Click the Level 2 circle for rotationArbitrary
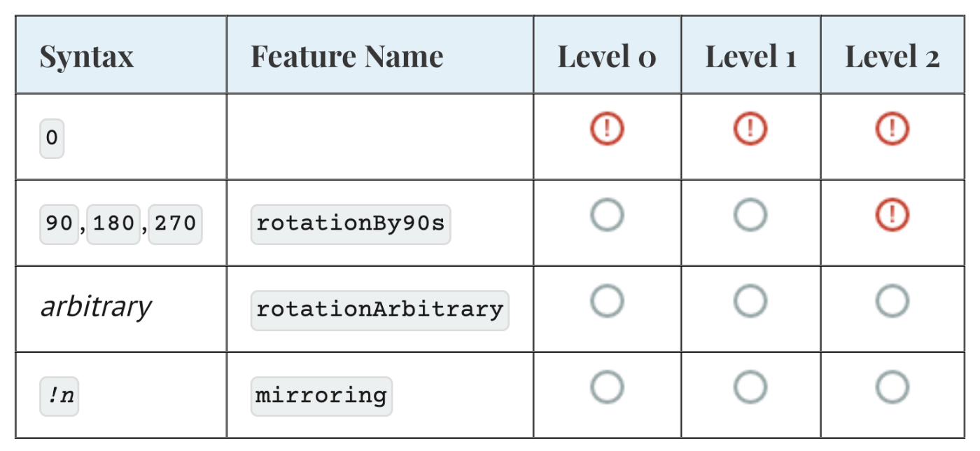Image resolution: width=980 pixels, height=451 pixels. [892, 301]
